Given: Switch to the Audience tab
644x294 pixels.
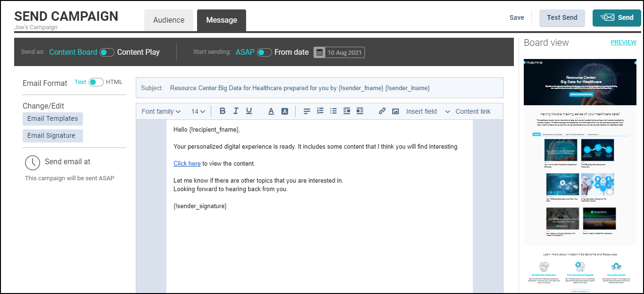Looking at the screenshot, I should [x=169, y=20].
